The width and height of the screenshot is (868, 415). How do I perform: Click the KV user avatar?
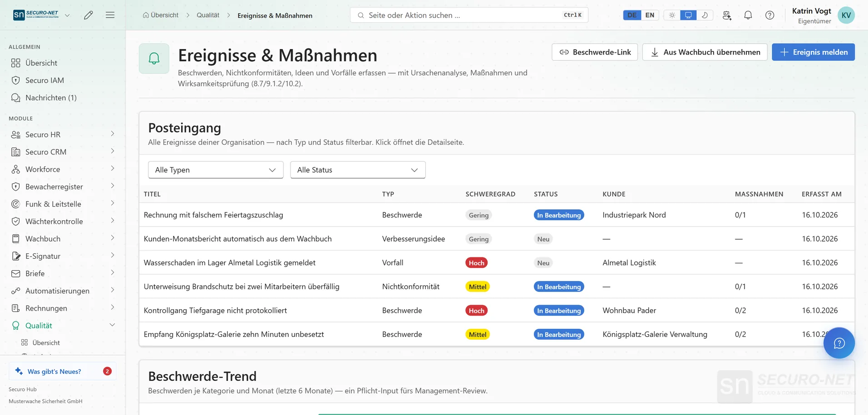coord(846,15)
